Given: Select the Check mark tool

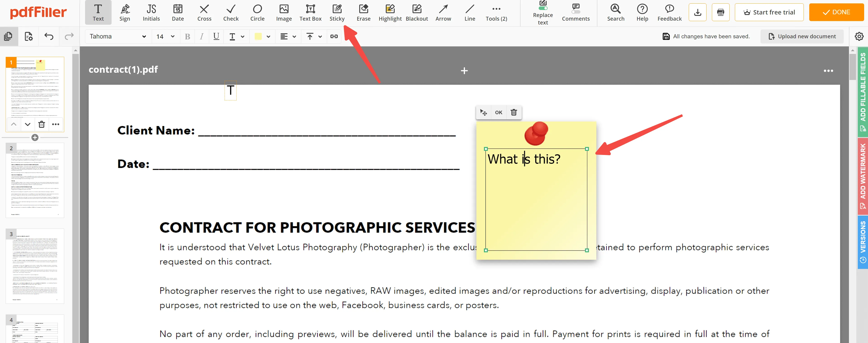Looking at the screenshot, I should pos(230,12).
